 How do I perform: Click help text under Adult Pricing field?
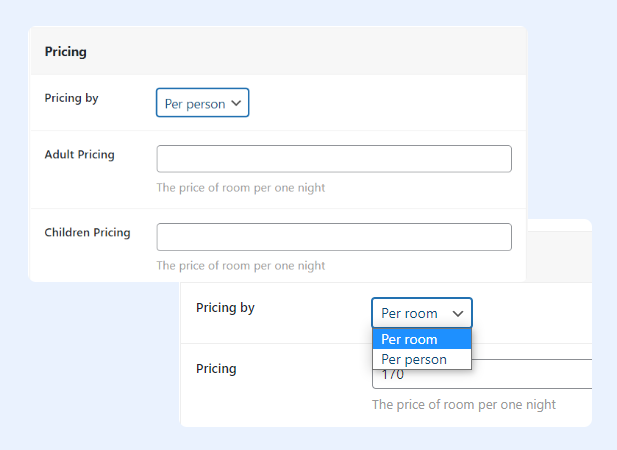[241, 188]
